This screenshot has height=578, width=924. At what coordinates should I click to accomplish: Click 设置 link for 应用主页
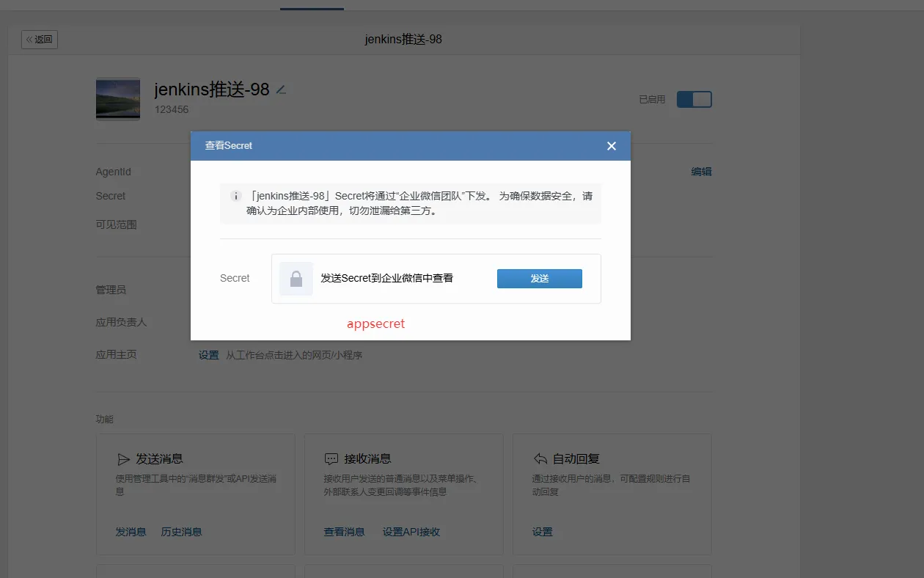pos(208,355)
